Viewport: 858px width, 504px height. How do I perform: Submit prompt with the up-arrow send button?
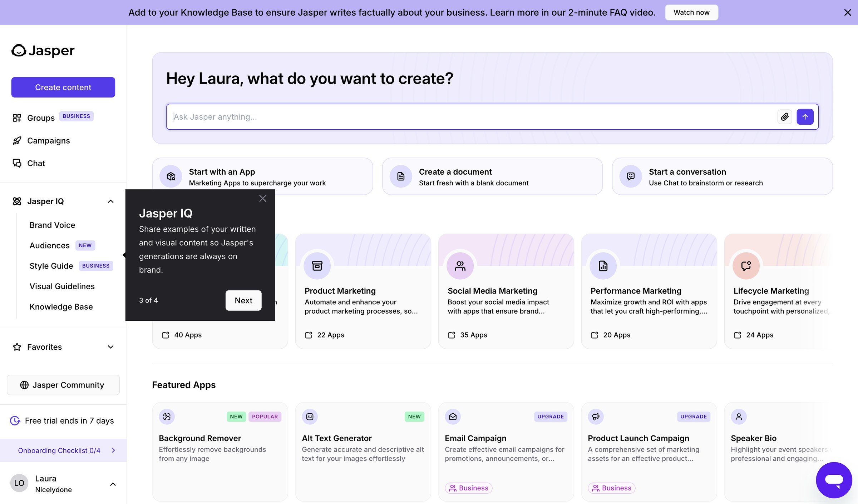pyautogui.click(x=805, y=117)
